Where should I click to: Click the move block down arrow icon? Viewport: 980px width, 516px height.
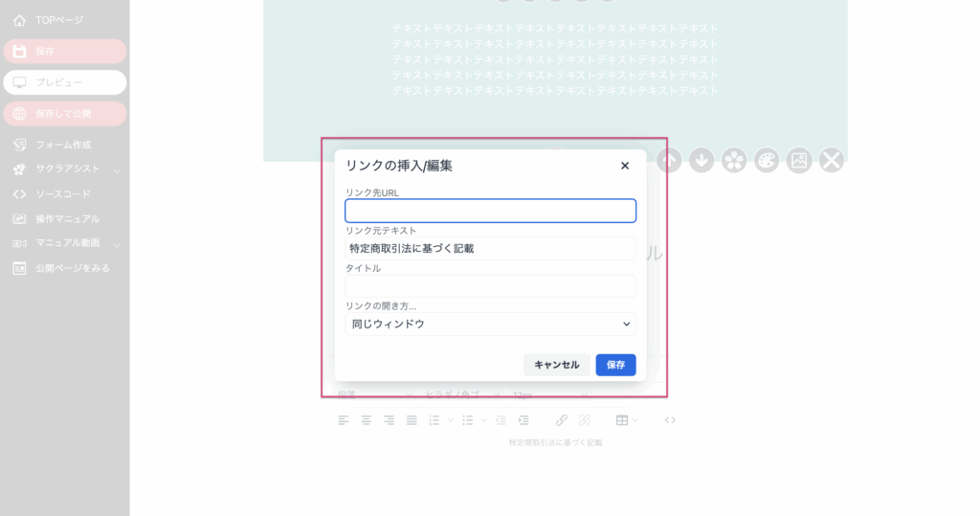702,161
